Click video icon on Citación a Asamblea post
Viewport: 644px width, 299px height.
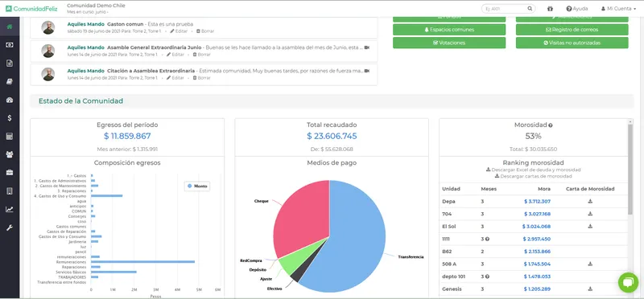click(367, 71)
